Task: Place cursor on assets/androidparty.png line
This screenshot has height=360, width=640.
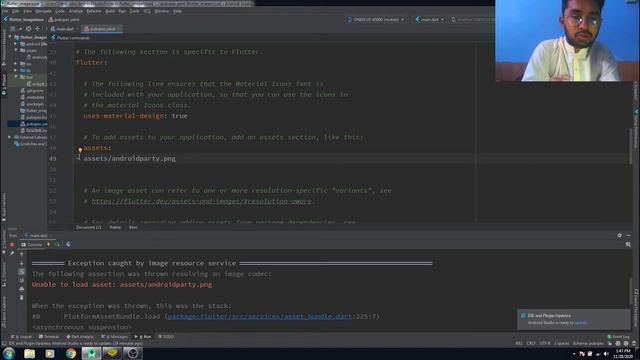Action: [129, 158]
